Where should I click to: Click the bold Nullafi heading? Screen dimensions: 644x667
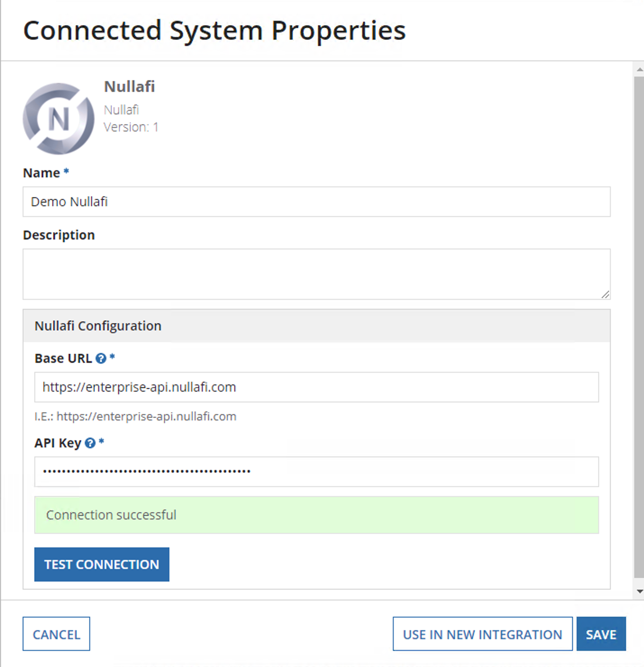pyautogui.click(x=129, y=86)
